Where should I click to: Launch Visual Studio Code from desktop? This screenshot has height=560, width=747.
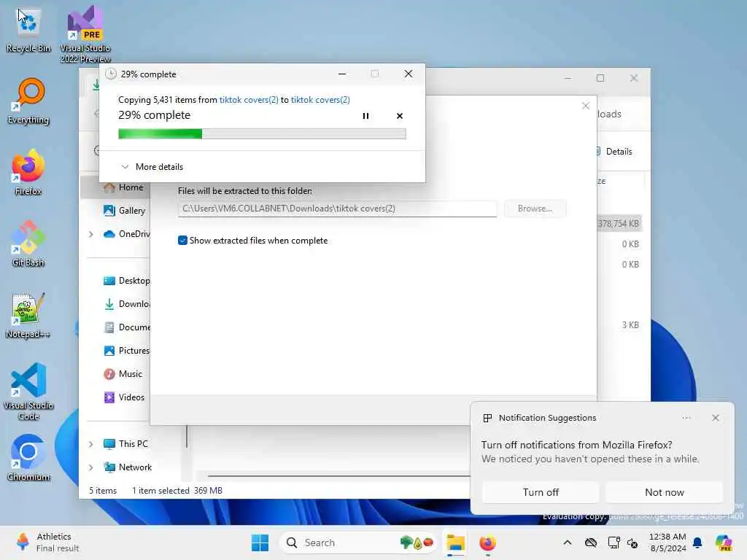click(28, 392)
